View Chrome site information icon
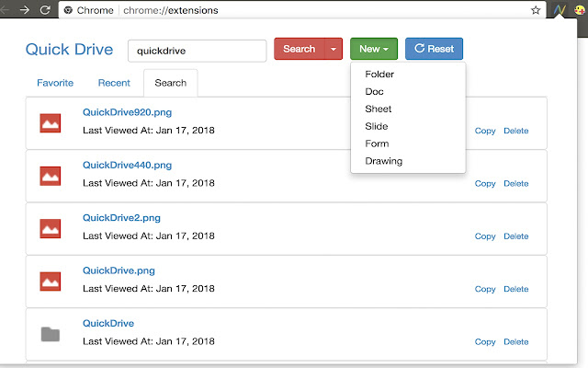 (68, 10)
